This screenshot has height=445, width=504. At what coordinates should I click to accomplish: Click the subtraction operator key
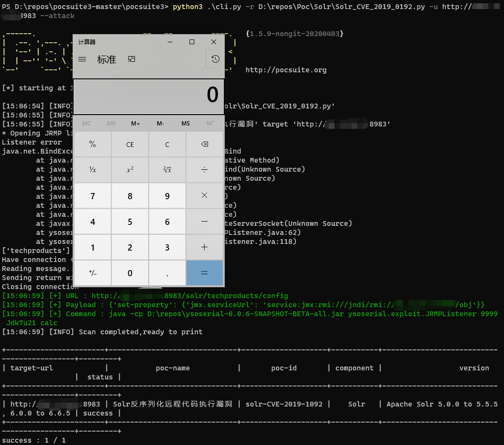pyautogui.click(x=204, y=222)
